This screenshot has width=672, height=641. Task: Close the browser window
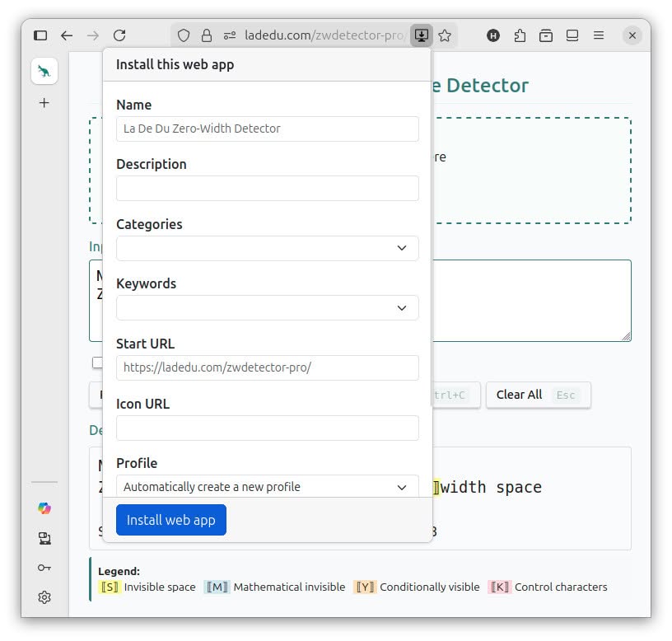(x=632, y=35)
